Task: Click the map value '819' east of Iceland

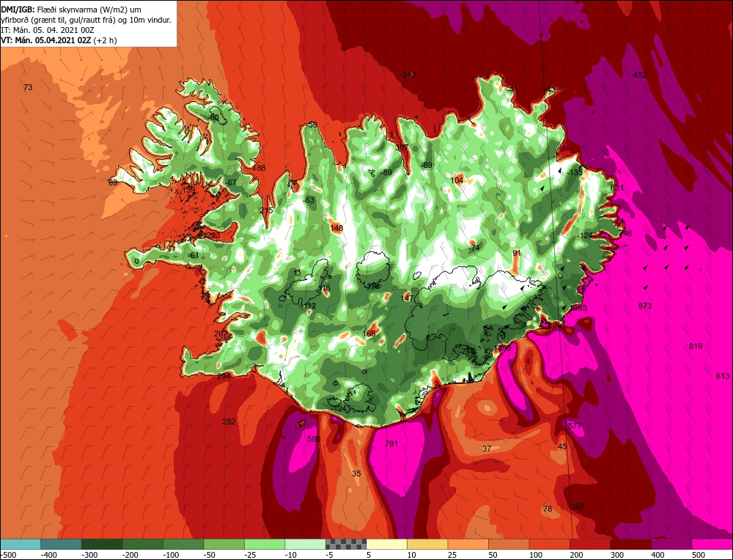Action: pos(696,347)
